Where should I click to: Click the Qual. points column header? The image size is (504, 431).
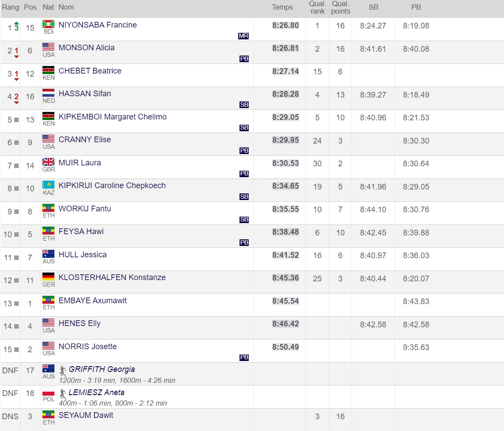click(340, 7)
